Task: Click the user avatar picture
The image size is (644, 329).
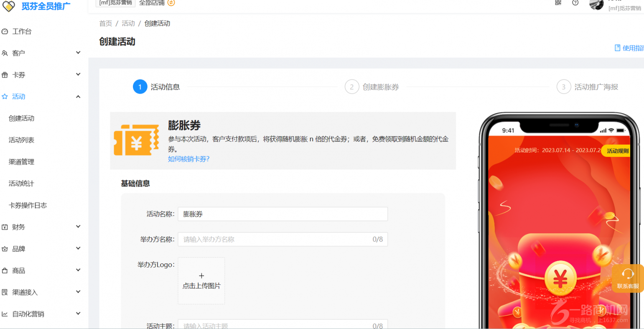Action: [596, 4]
